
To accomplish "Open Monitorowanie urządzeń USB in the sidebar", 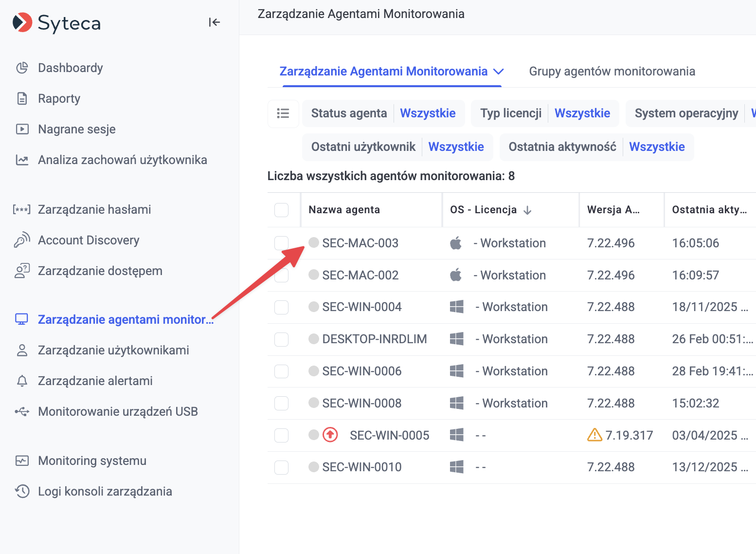I will click(118, 412).
